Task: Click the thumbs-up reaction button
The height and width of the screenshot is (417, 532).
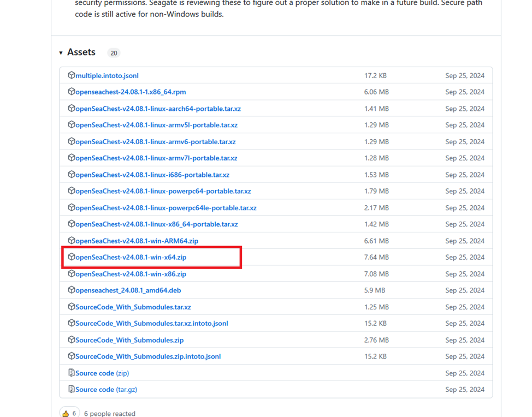Action: pos(69,412)
